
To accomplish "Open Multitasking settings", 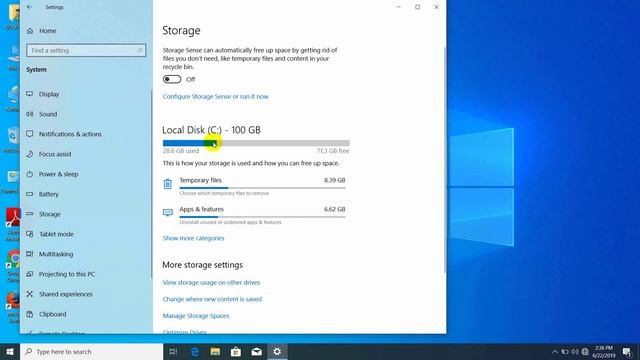I will point(56,254).
